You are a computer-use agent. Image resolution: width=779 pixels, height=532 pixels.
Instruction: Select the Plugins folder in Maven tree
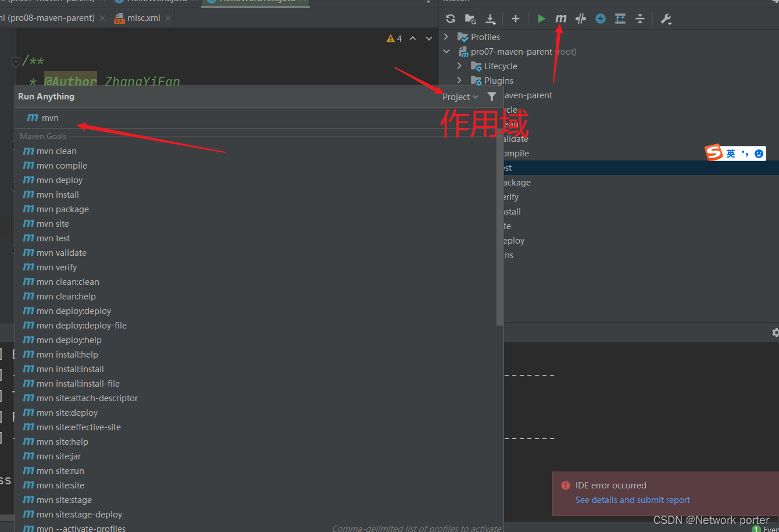tap(492, 80)
